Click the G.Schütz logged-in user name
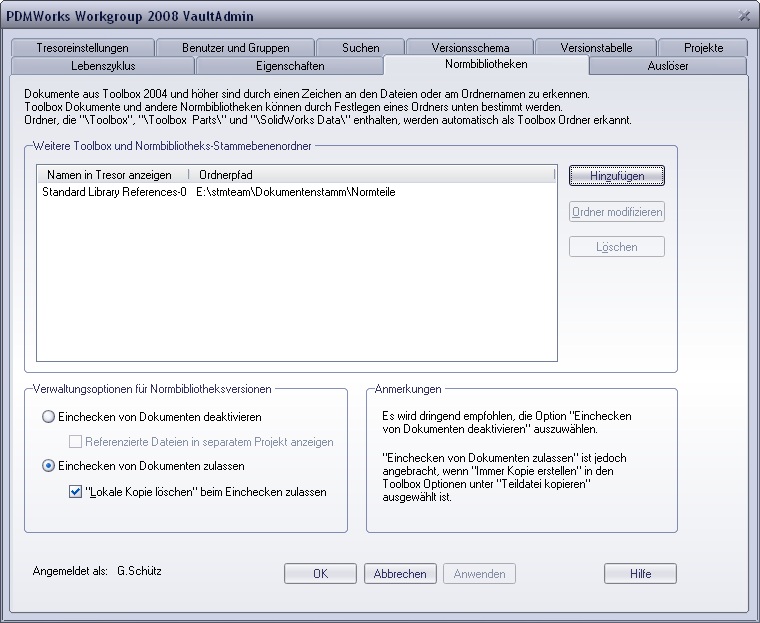The image size is (760, 623). click(139, 571)
